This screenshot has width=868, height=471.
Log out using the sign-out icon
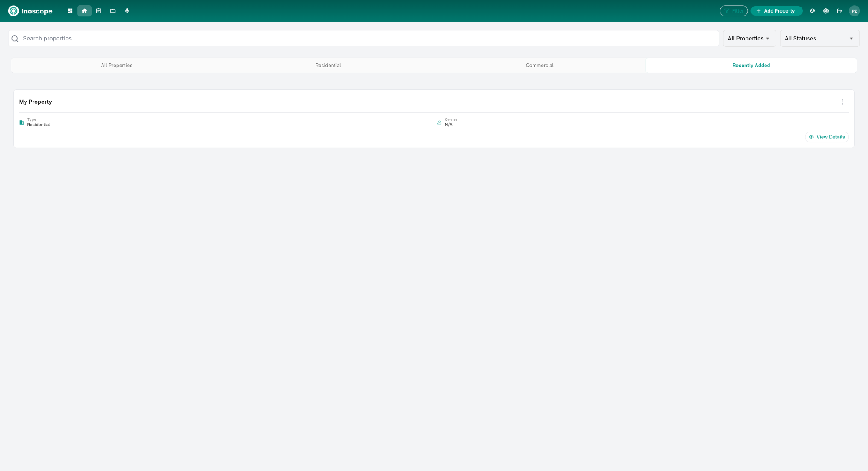(840, 11)
